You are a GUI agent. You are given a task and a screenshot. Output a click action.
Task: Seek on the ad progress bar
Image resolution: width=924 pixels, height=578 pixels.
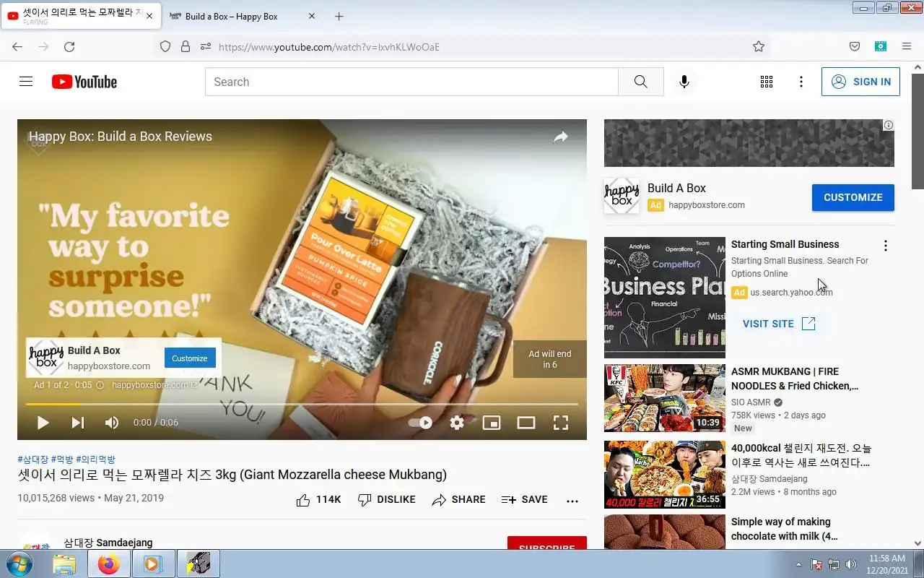(302, 404)
